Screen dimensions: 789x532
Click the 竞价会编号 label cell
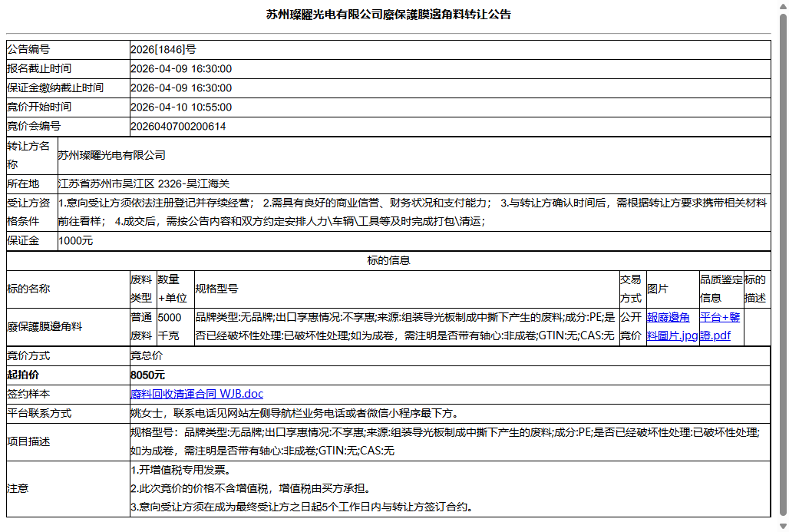pos(68,126)
